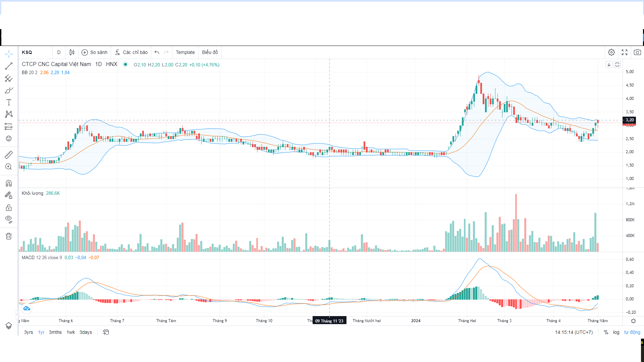Remove drawings with the trash icon

point(9,236)
